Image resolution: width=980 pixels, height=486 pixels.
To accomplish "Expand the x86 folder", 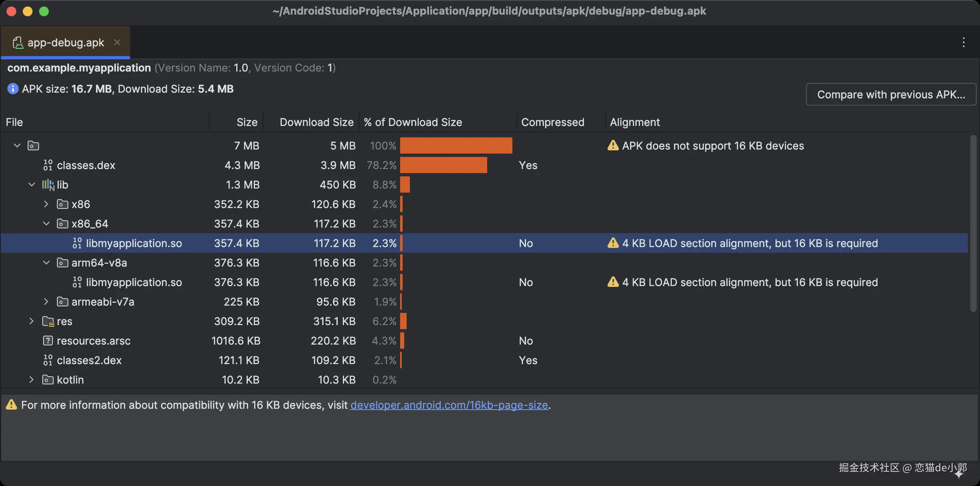I will 46,204.
